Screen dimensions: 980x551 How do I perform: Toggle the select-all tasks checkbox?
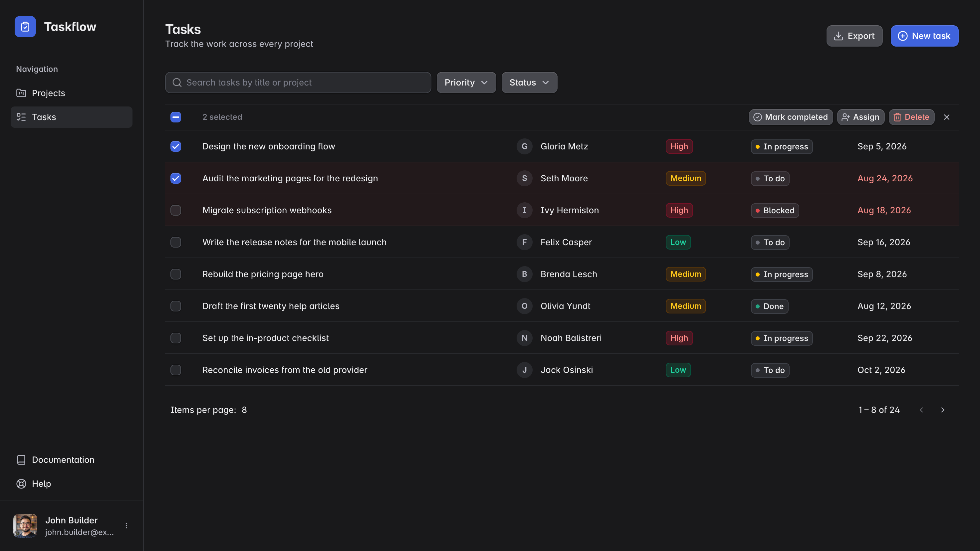click(176, 117)
